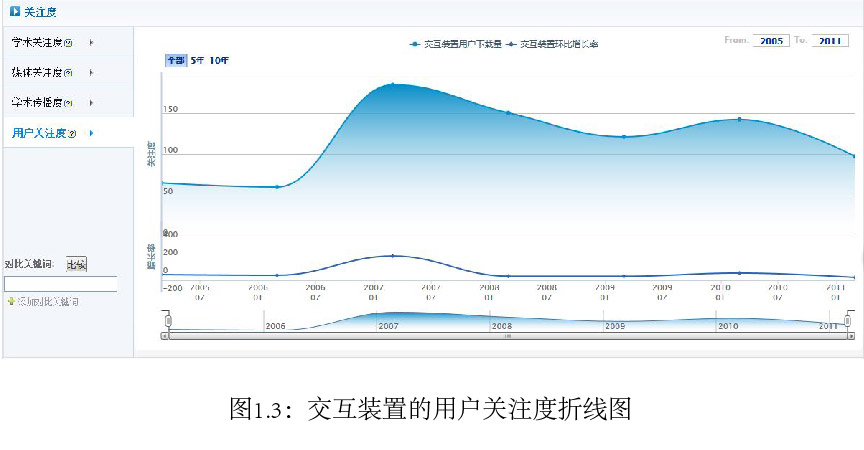Click the green plus icon for adding keyword

pos(10,301)
